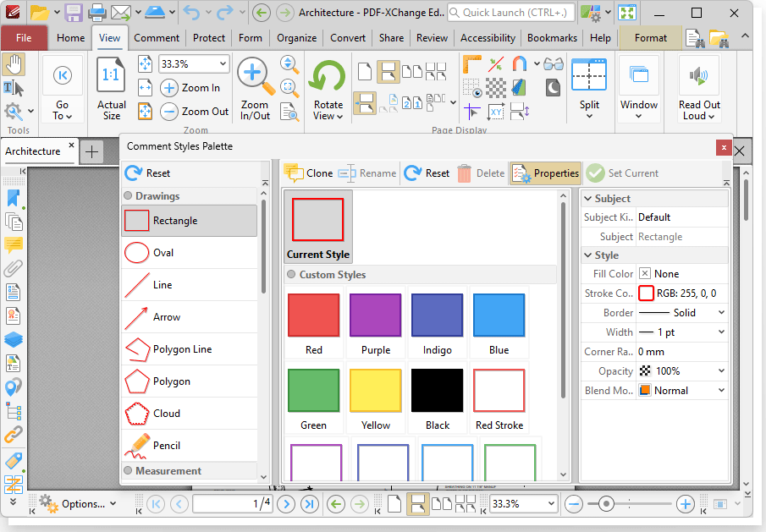
Task: Click the Zoom In button
Action: pos(191,88)
